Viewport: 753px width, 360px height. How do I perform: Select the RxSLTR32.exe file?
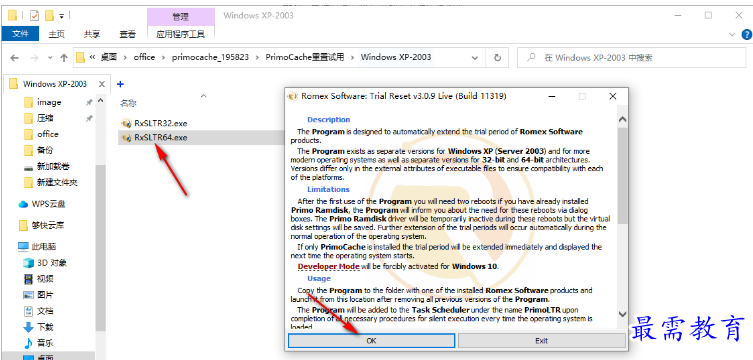pos(161,123)
